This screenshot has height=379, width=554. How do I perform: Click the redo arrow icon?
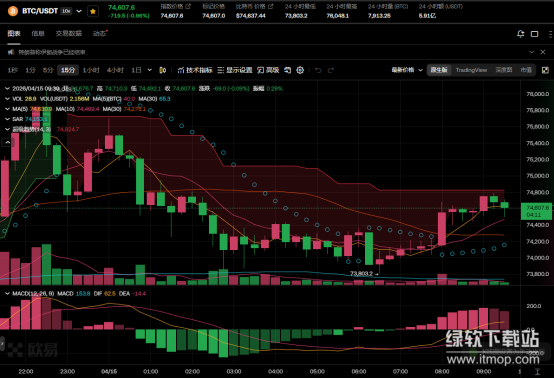[x=331, y=70]
